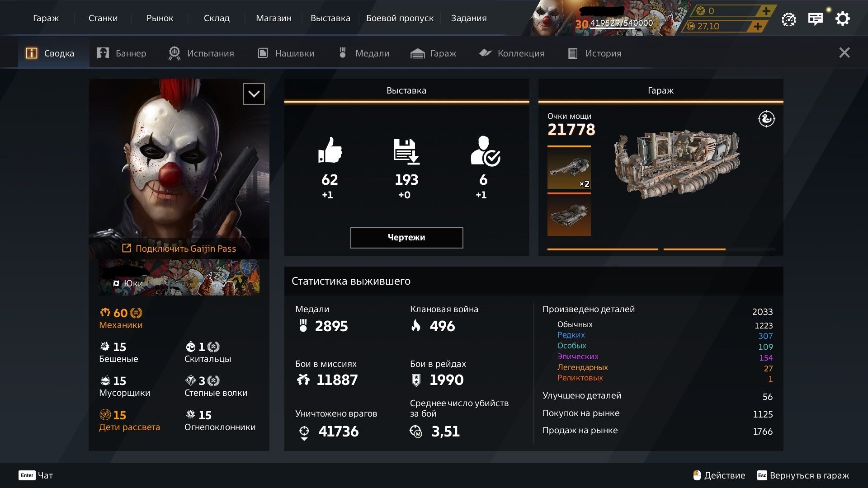Click the orange garage progress bar
Screen dimensions: 868x488
coord(602,249)
